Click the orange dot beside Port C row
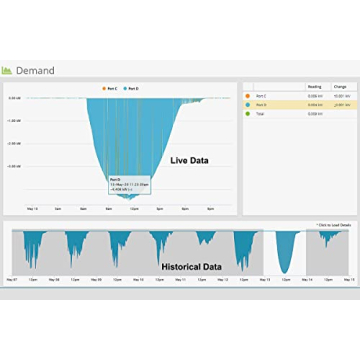 247,96
